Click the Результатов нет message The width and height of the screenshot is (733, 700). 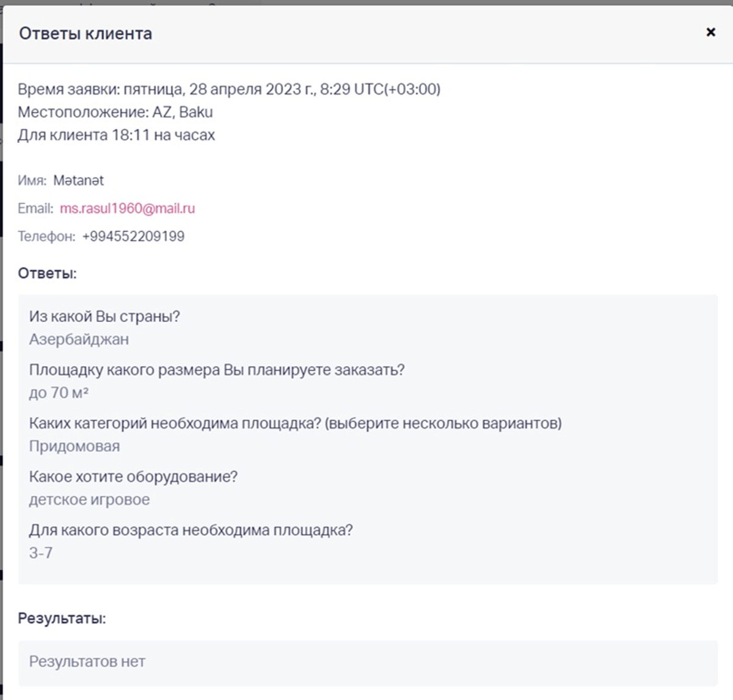(87, 662)
